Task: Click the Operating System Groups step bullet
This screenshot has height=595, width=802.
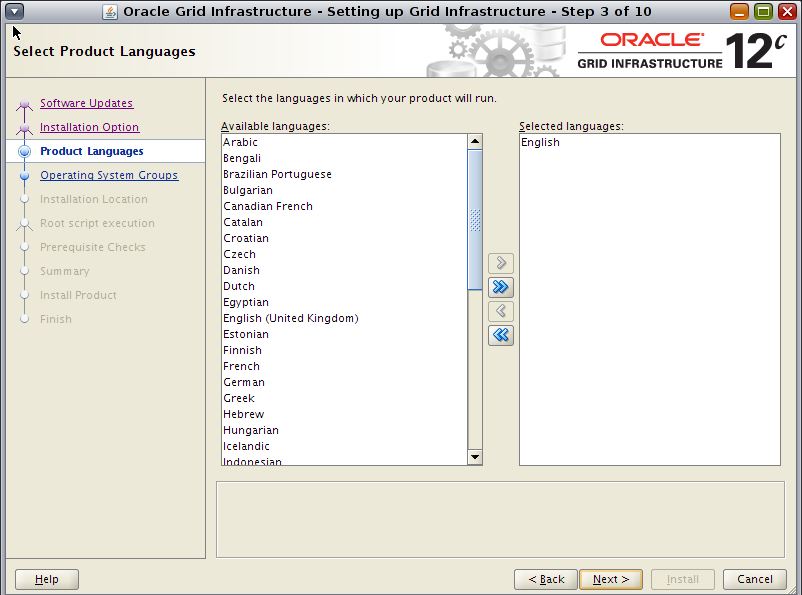Action: [x=24, y=175]
